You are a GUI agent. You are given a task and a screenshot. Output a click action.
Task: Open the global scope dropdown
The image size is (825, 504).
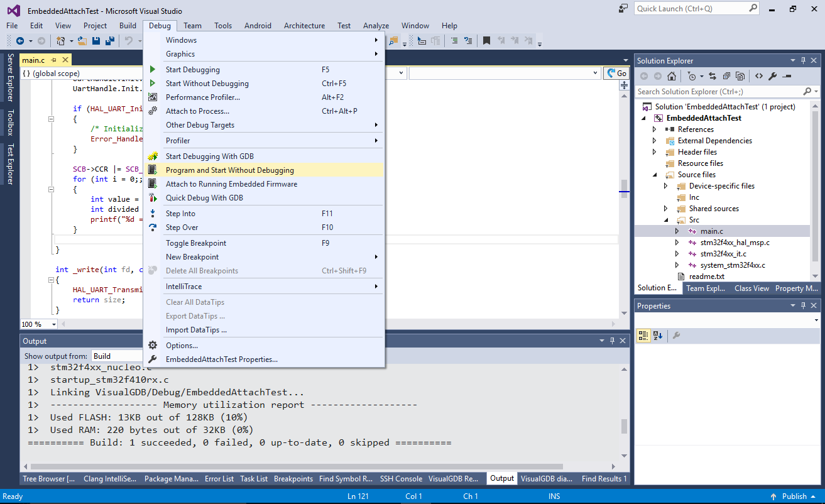pyautogui.click(x=82, y=74)
